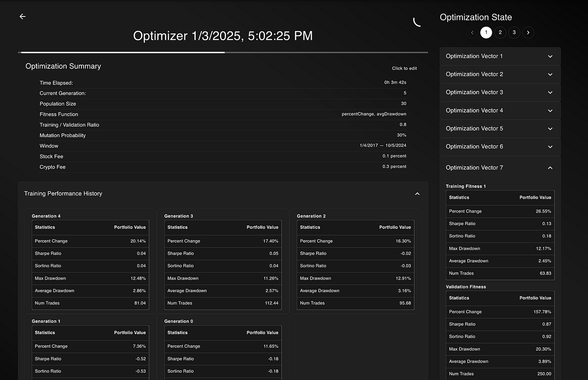Click the optimization progress bar

223,52
